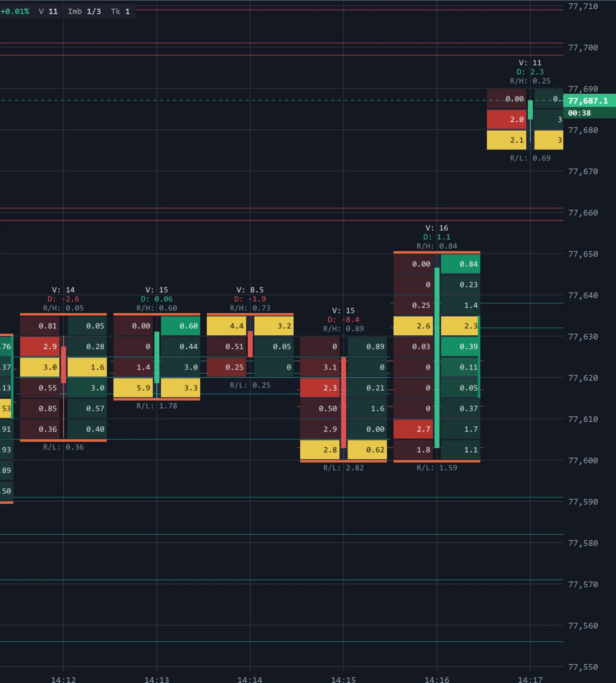Click the D: 1.1 delta label
Screen dimensions: 616x683
click(437, 237)
